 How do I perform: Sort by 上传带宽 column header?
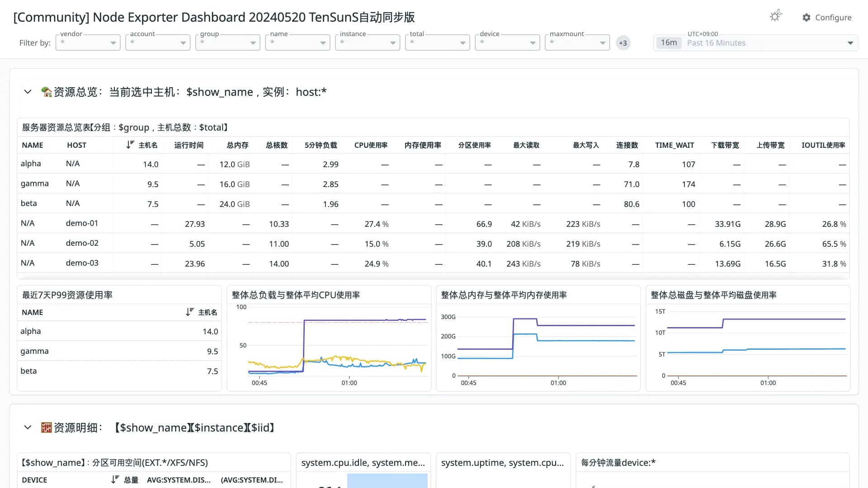(770, 145)
